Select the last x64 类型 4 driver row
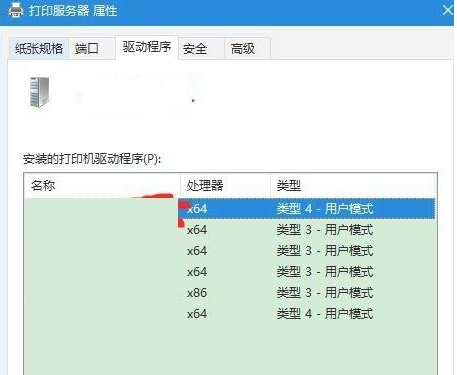Viewport: 457px width, 375px height. (230, 314)
